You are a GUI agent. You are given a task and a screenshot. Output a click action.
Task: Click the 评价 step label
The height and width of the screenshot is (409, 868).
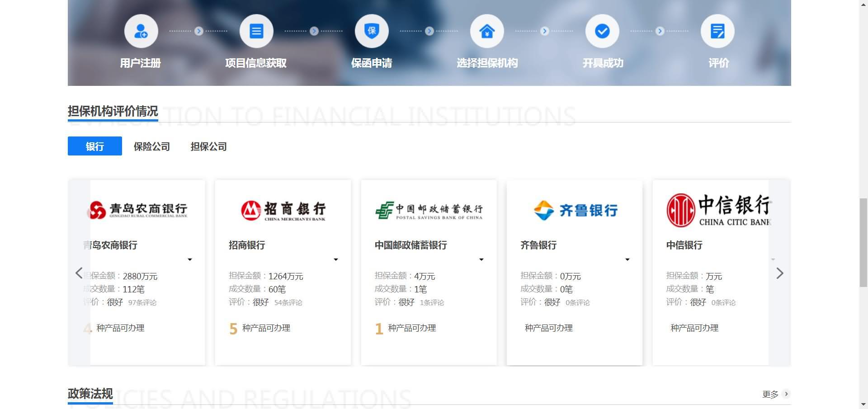point(718,63)
